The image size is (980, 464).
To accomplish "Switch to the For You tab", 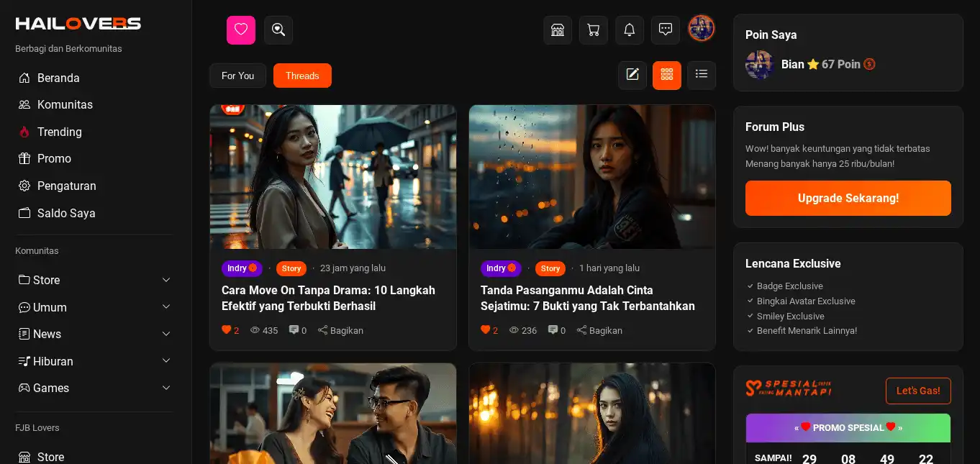I will click(x=237, y=76).
